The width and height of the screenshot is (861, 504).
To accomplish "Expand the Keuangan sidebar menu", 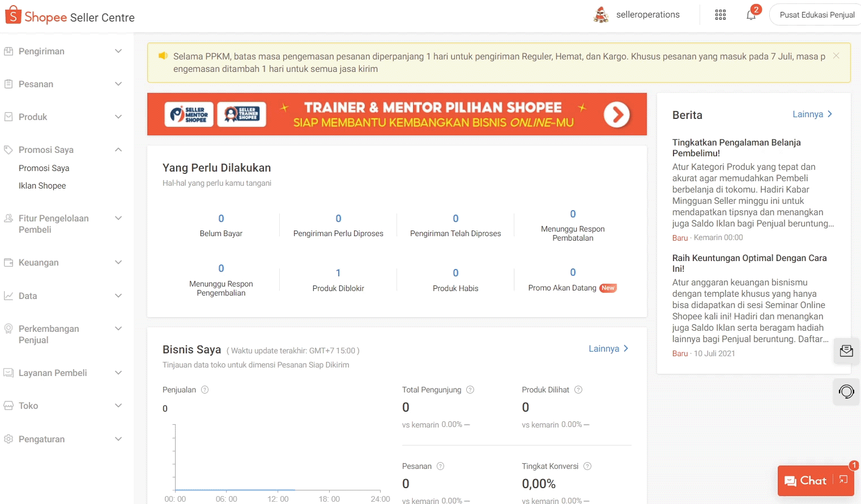I will coord(62,263).
